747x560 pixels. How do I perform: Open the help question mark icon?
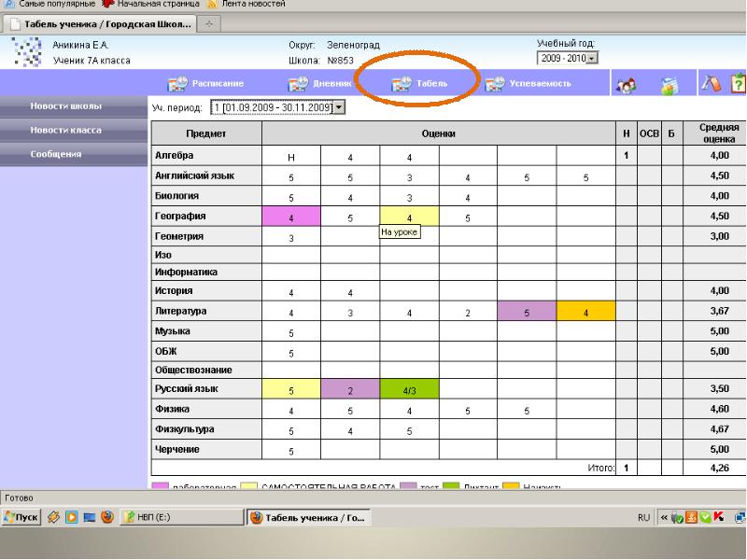[738, 85]
